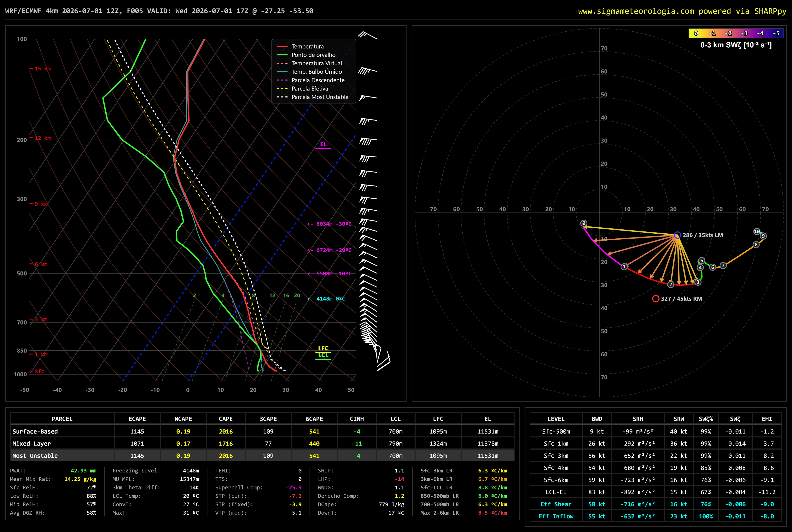Click hodograph height marker 2
This screenshot has width=792, height=532.
click(x=671, y=284)
